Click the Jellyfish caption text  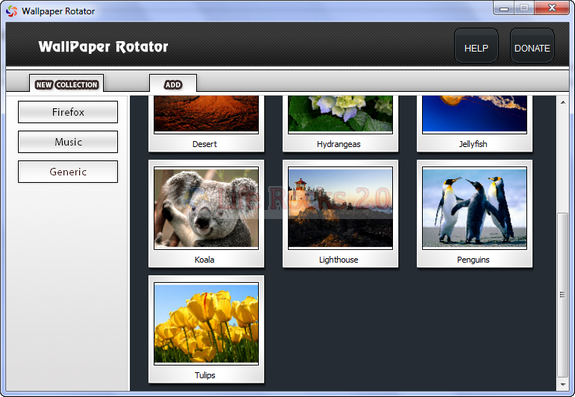click(x=473, y=144)
